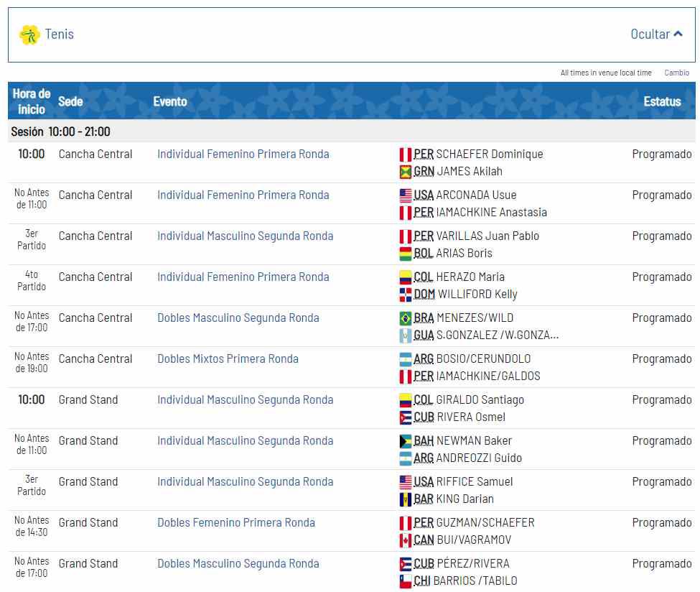Image resolution: width=700 pixels, height=592 pixels.
Task: Click the Peru flag beside SCHAEFER Dominique
Action: click(x=406, y=154)
